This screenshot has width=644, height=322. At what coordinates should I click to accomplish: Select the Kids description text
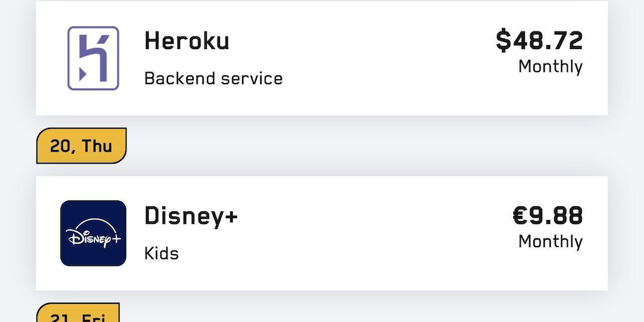[162, 253]
